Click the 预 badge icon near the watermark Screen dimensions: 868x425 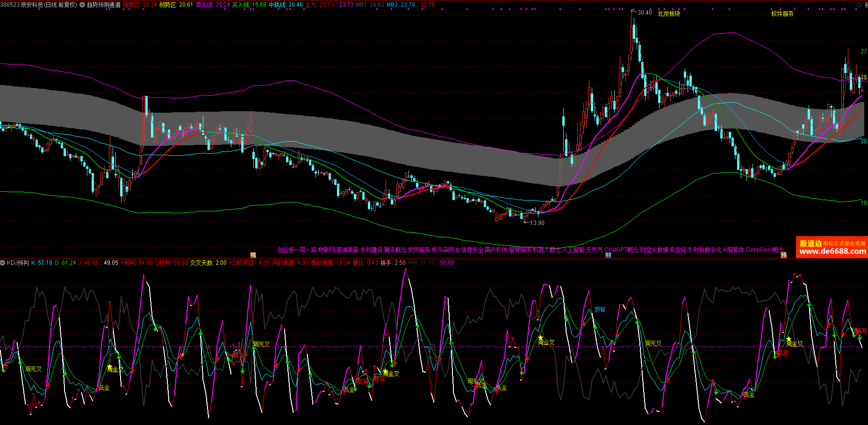783,255
